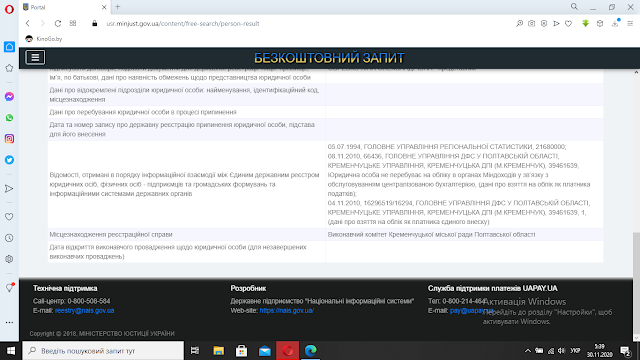Open the hamburger menu on the portal header

[x=35, y=58]
